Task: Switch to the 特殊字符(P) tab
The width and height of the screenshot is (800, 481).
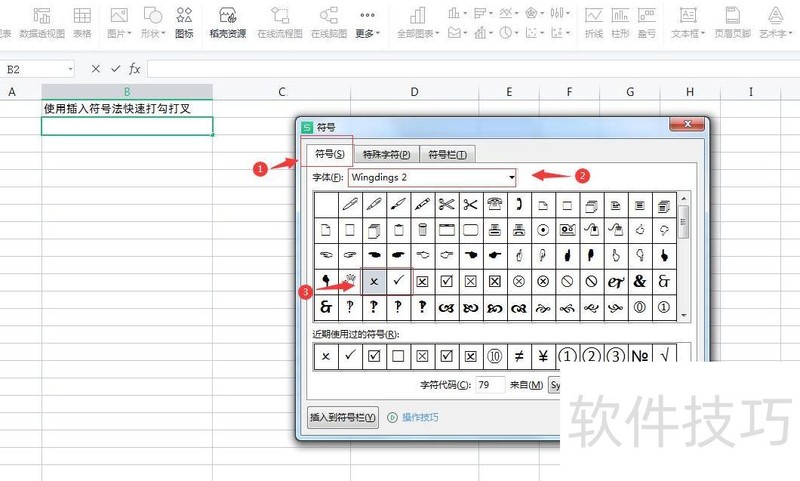Action: [387, 154]
